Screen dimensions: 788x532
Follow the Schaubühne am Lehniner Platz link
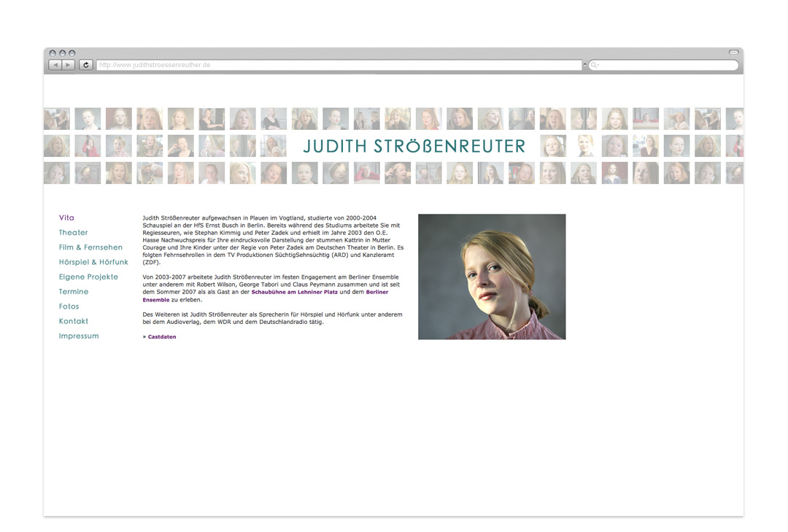294,292
